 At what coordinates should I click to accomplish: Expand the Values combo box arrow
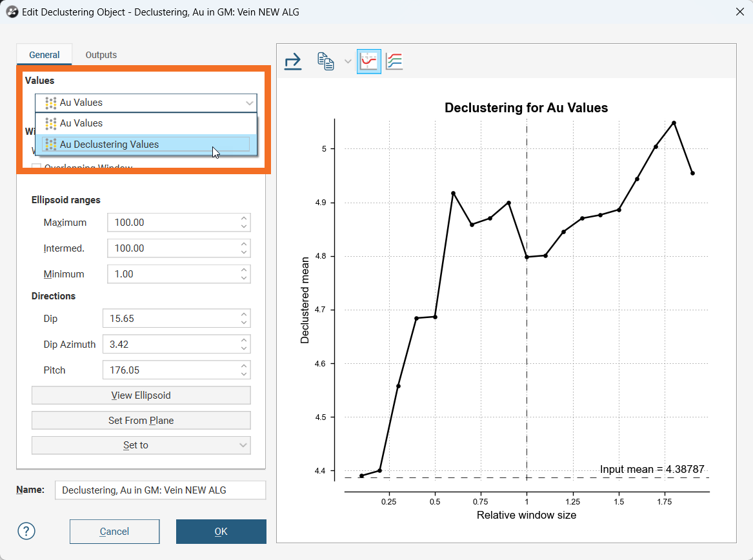pyautogui.click(x=249, y=103)
